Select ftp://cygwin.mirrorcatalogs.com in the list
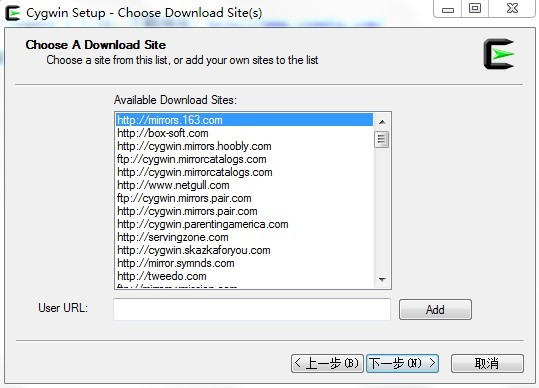 [244, 159]
